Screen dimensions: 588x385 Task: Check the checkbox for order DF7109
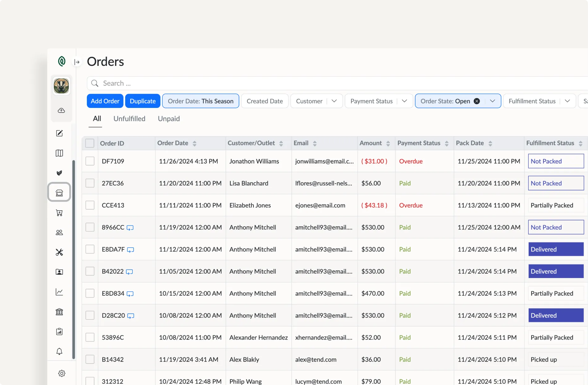90,161
